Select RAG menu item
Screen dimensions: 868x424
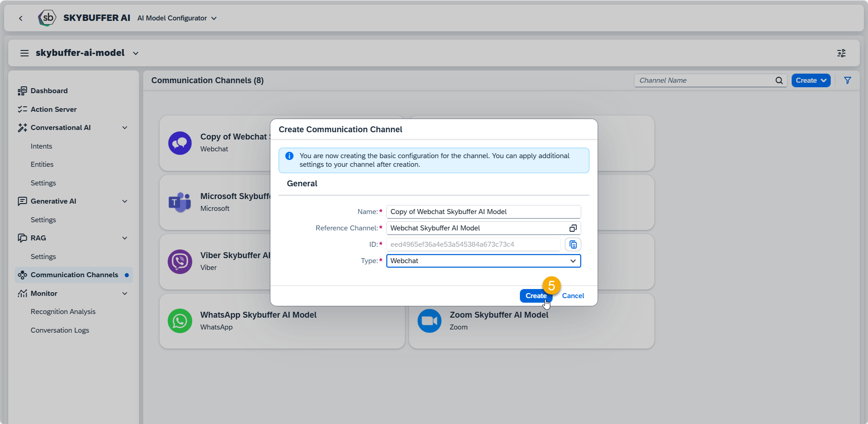click(38, 238)
